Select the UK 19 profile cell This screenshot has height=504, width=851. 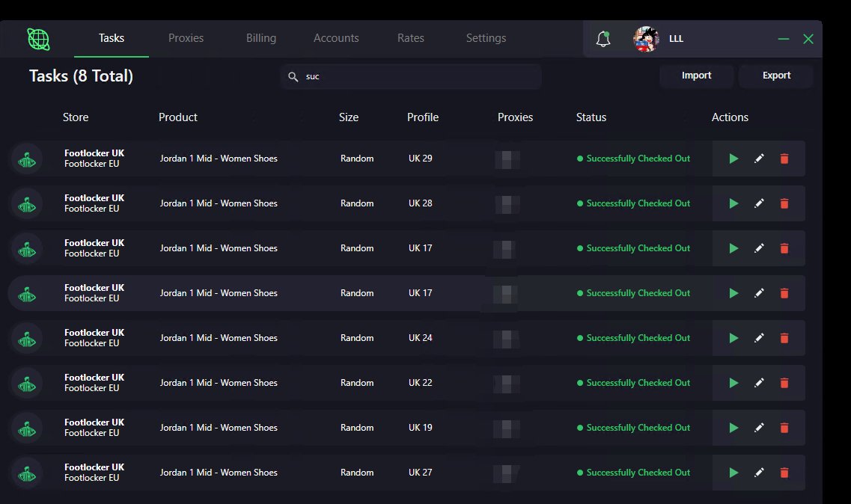pyautogui.click(x=420, y=428)
